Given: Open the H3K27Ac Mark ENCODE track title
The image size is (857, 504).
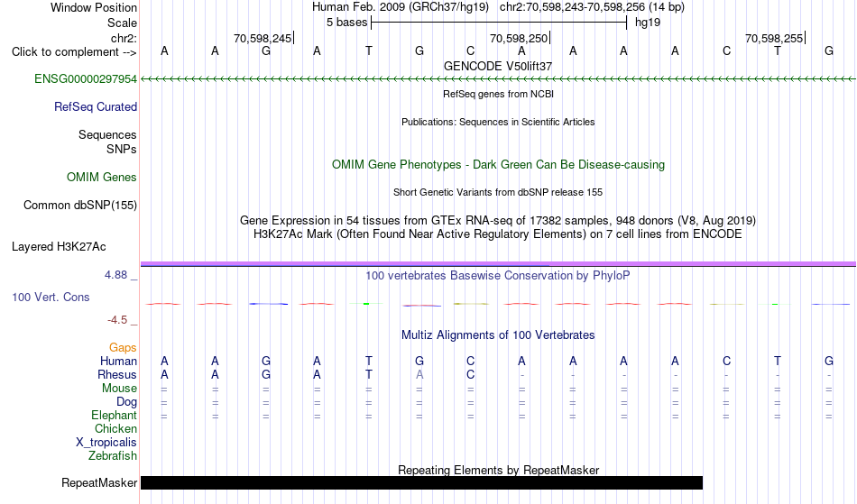Looking at the screenshot, I should [498, 234].
